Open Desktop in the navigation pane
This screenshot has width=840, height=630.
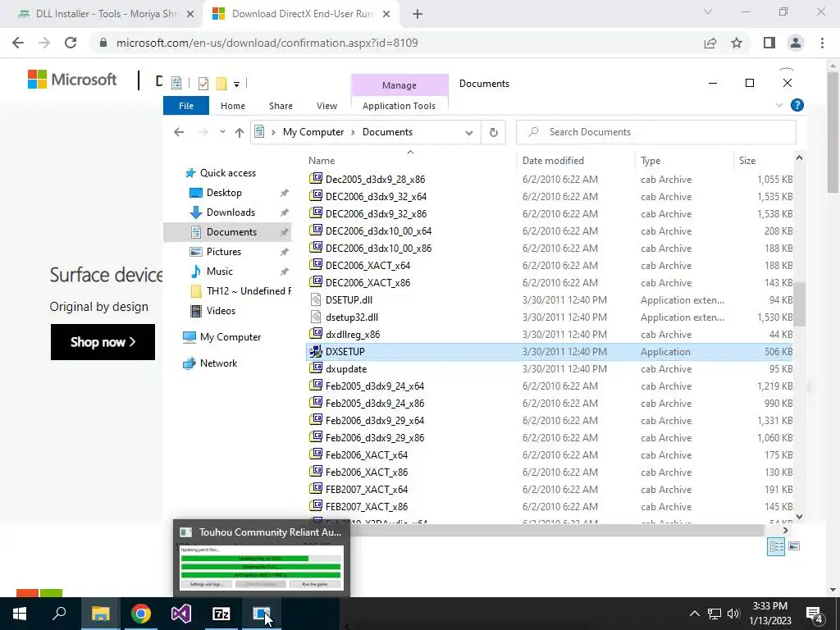[x=224, y=193]
